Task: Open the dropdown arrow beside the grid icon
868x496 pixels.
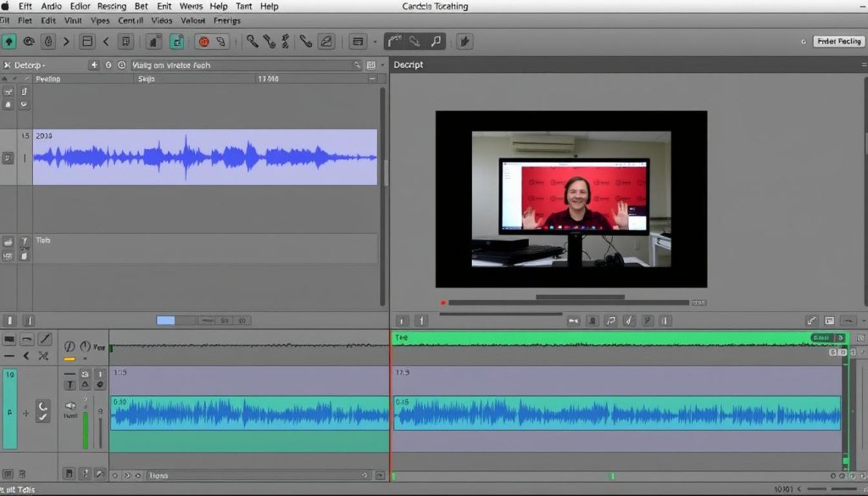Action: pos(374,42)
